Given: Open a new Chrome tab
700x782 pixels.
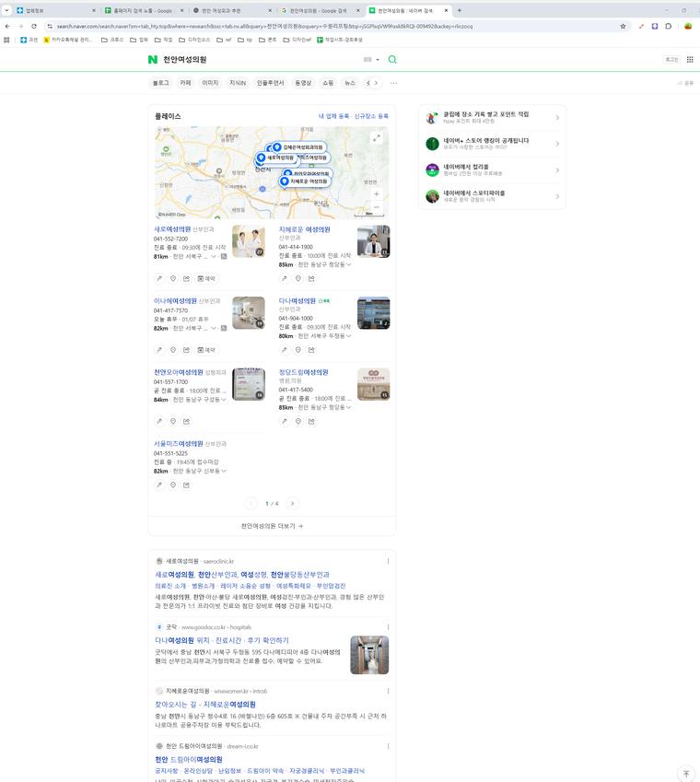Looking at the screenshot, I should coord(460,10).
